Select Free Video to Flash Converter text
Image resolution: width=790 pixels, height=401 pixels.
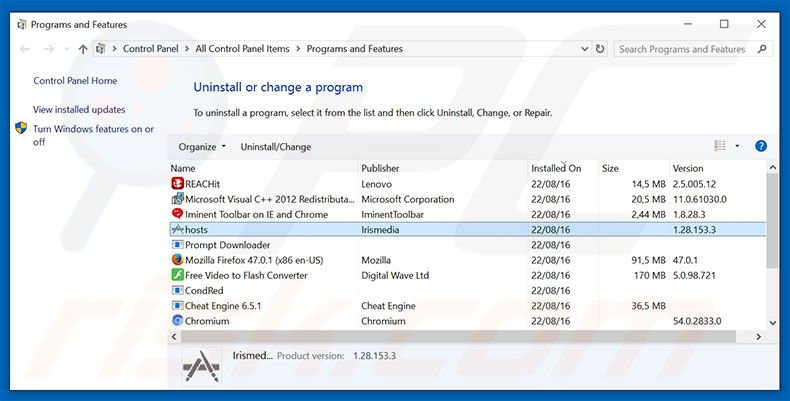pos(246,275)
